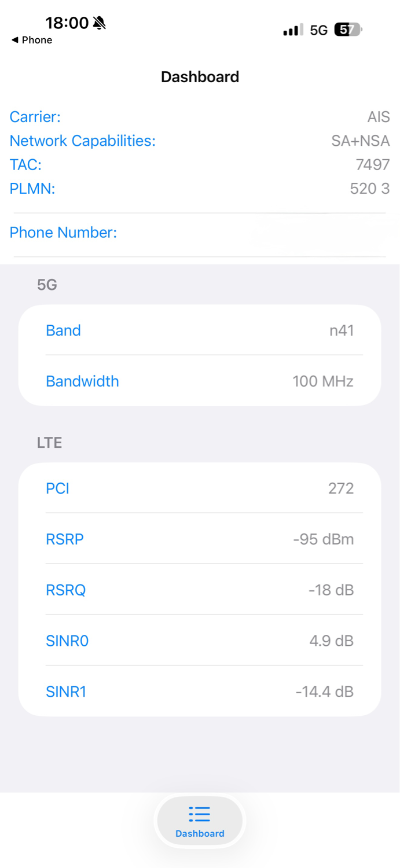The height and width of the screenshot is (868, 400).
Task: Tap the Dashboard list icon in tab bar
Action: tap(200, 814)
